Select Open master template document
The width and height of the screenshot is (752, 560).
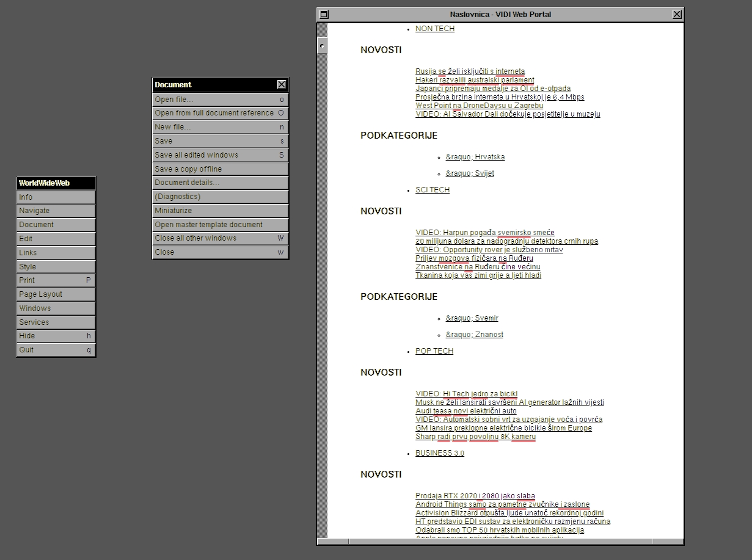[219, 225]
